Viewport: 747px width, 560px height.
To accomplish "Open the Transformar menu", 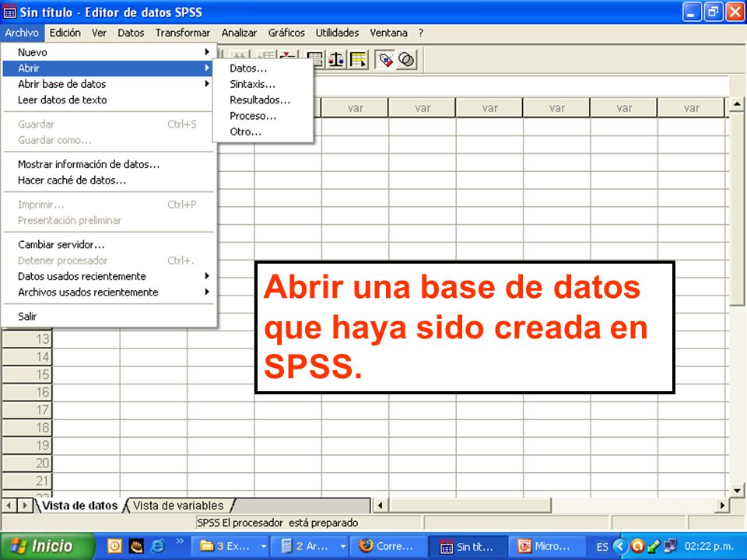I will click(x=182, y=33).
